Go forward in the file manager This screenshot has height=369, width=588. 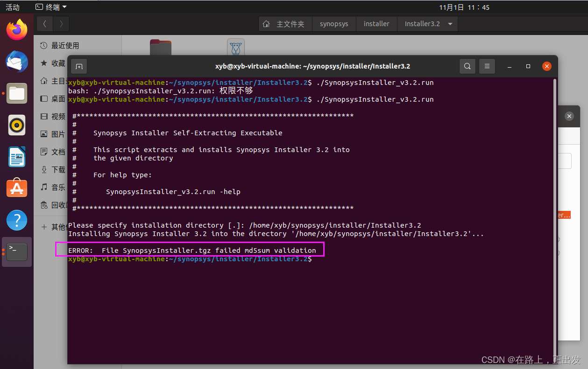tap(61, 23)
